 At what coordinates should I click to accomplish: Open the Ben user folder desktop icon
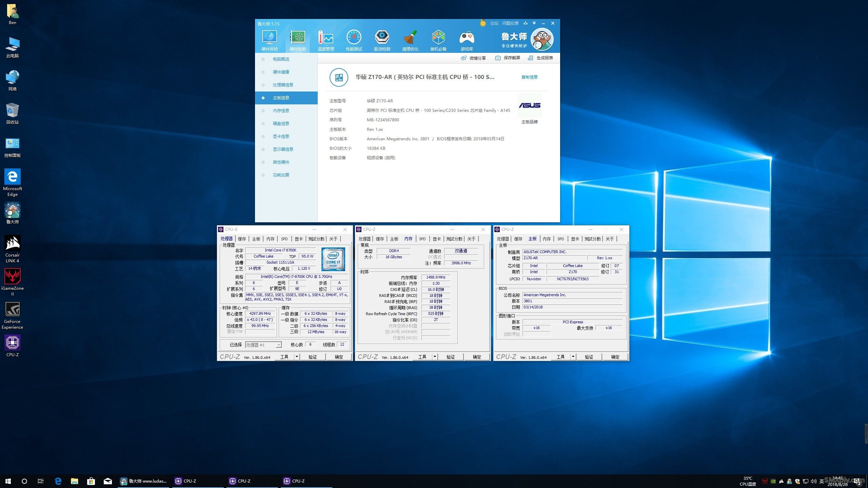point(13,14)
